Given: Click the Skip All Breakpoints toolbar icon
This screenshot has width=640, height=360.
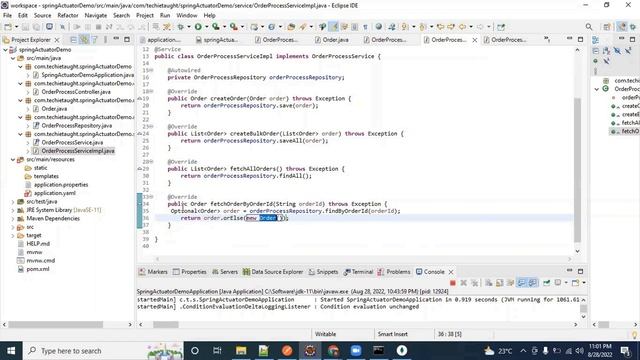Looking at the screenshot, I should tap(62, 27).
